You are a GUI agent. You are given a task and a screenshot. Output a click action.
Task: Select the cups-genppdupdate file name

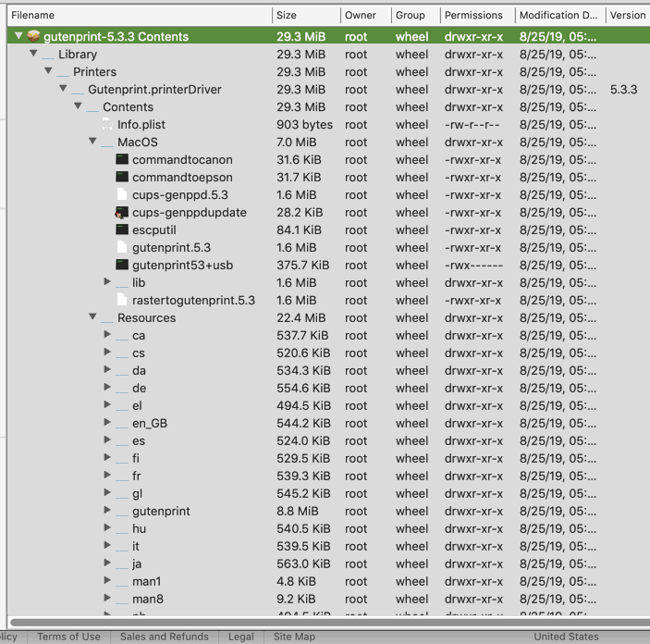(x=190, y=213)
